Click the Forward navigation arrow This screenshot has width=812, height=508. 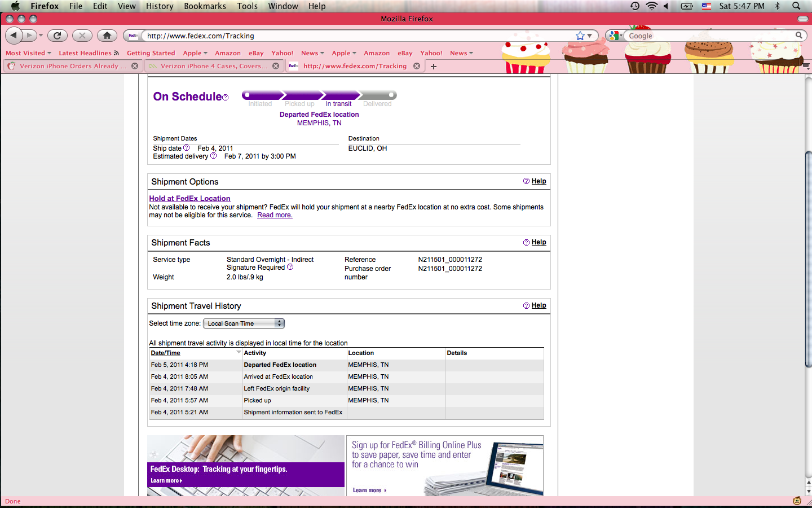(30, 36)
